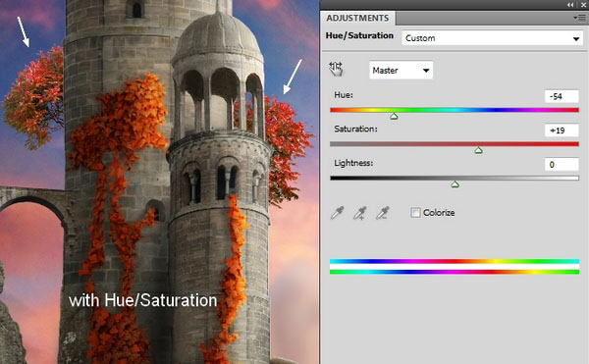The image size is (589, 364).
Task: Click the Lightness slider handle
Action: pyautogui.click(x=455, y=184)
